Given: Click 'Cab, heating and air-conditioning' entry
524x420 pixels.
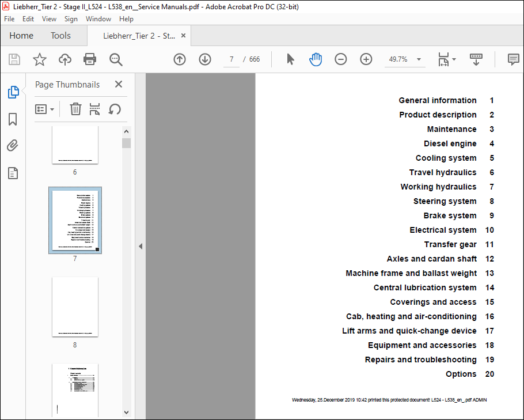Looking at the screenshot, I should (x=411, y=316).
